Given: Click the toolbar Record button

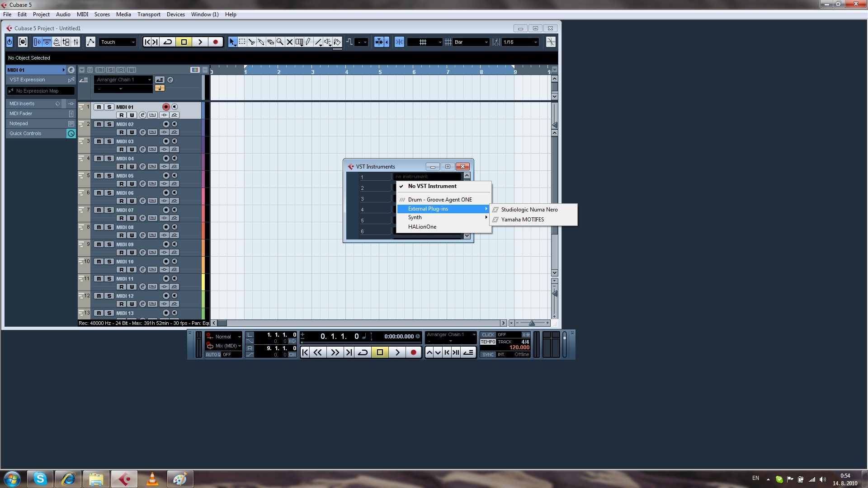Looking at the screenshot, I should (x=216, y=42).
